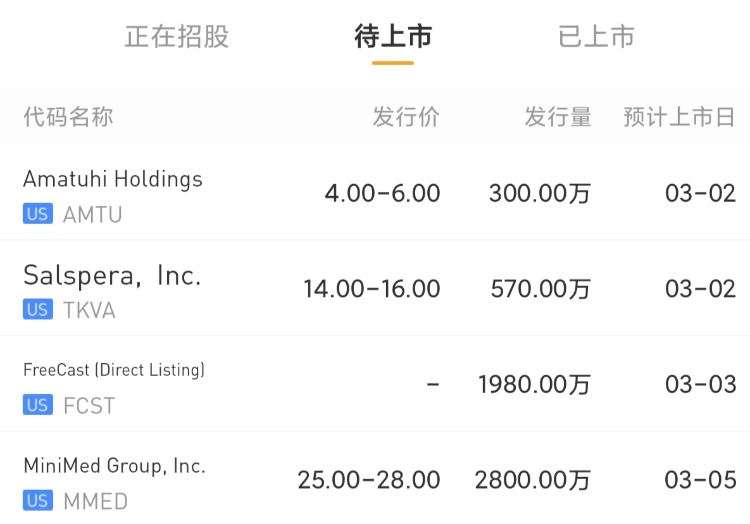Click the US badge beside TKVA
The height and width of the screenshot is (524, 750).
pos(38,310)
